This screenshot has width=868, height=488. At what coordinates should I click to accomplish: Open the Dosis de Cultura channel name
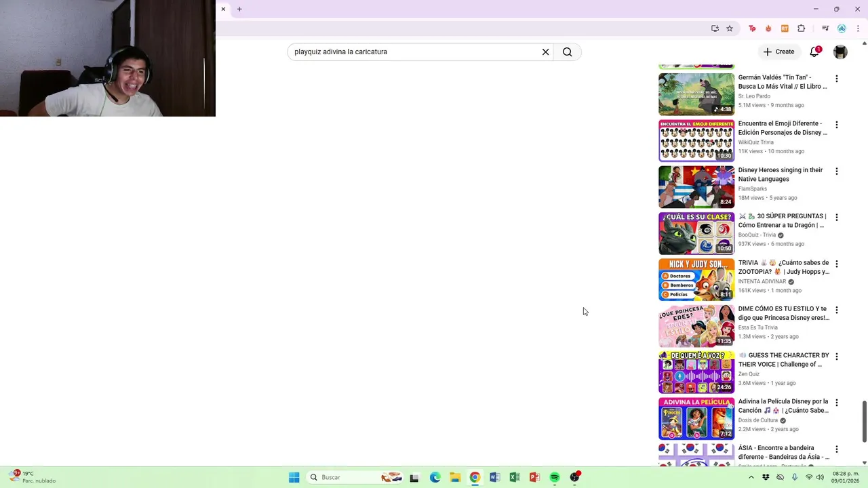[758, 420]
